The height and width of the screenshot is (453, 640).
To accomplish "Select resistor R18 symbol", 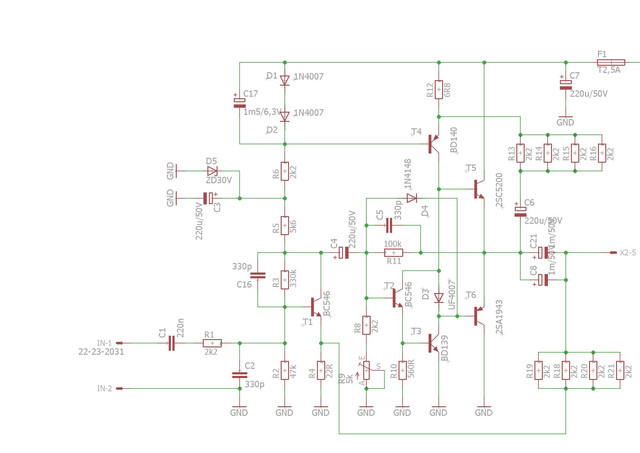I will coord(566,370).
